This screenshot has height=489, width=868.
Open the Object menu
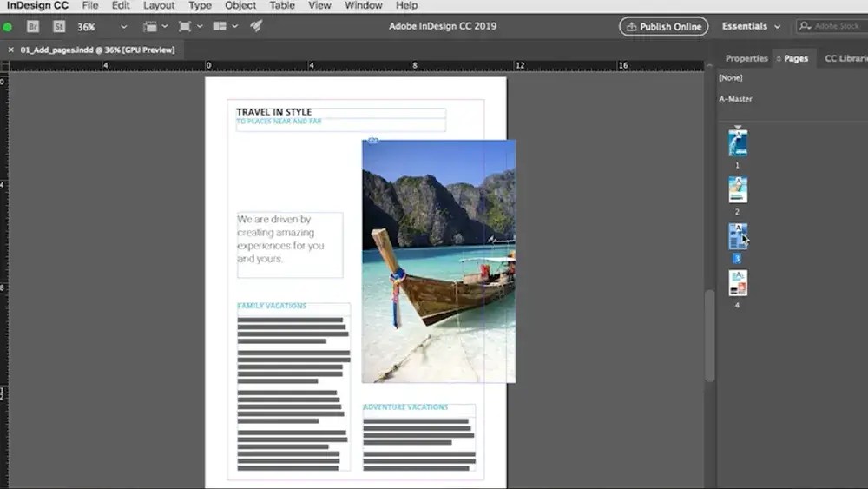240,5
